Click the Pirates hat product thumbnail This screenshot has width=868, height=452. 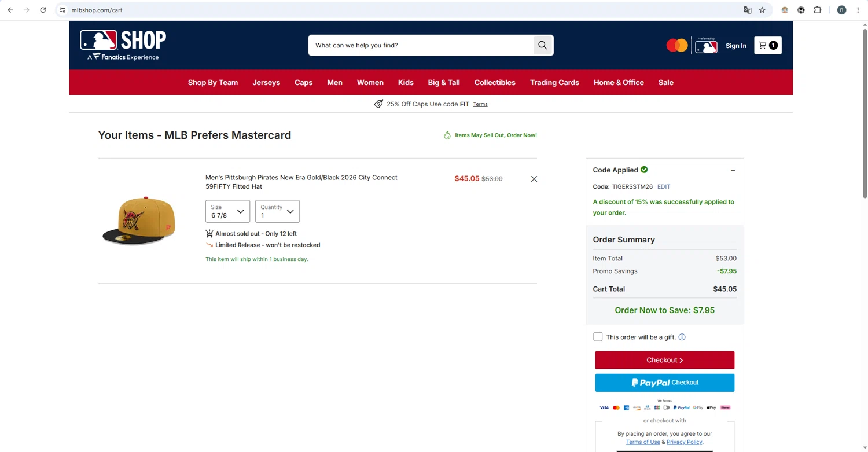139,221
